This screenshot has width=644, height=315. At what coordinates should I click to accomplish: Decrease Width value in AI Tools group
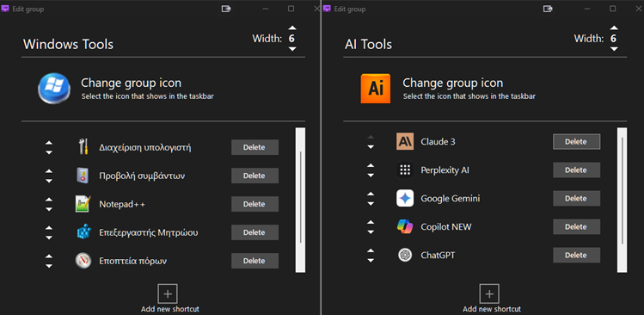[614, 49]
